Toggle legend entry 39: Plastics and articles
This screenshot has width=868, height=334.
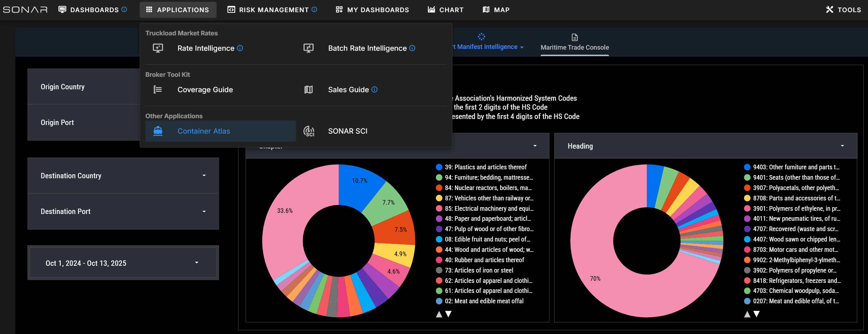(x=485, y=167)
